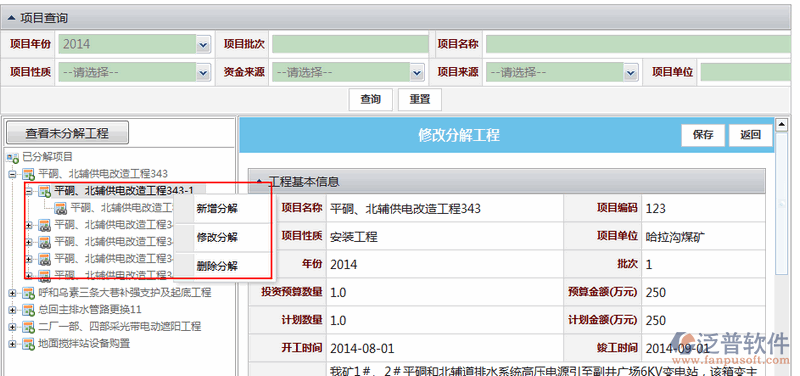Click the 保存 button
This screenshot has width=800, height=376.
point(703,135)
